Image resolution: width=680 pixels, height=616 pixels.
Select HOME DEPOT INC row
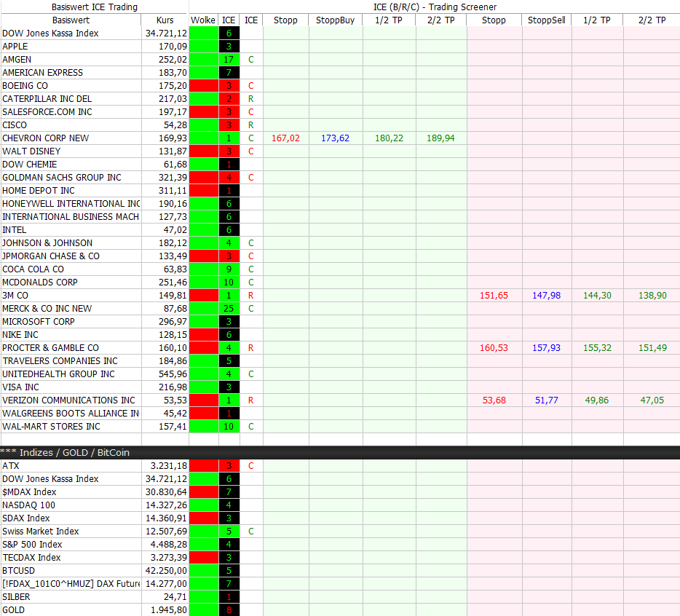[39, 191]
